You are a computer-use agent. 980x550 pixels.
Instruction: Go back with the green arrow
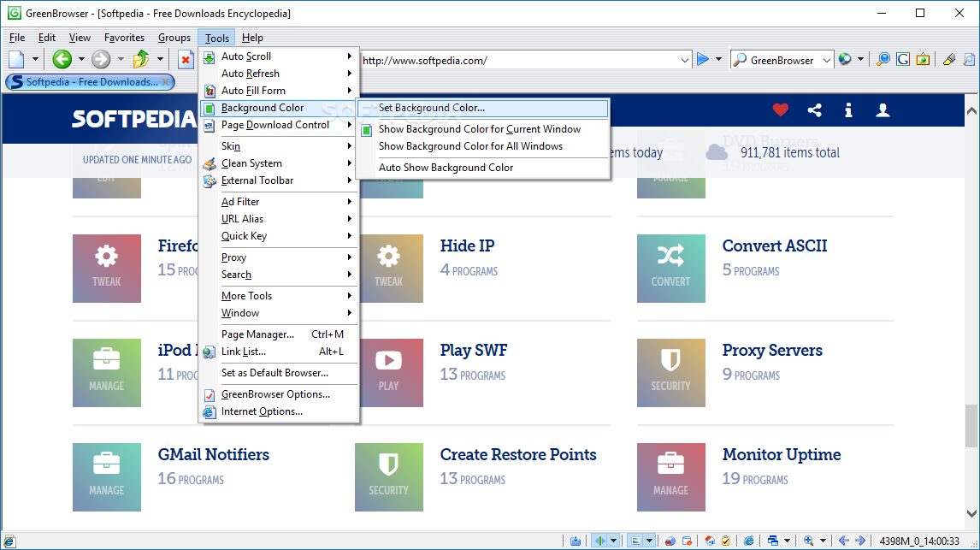(62, 59)
